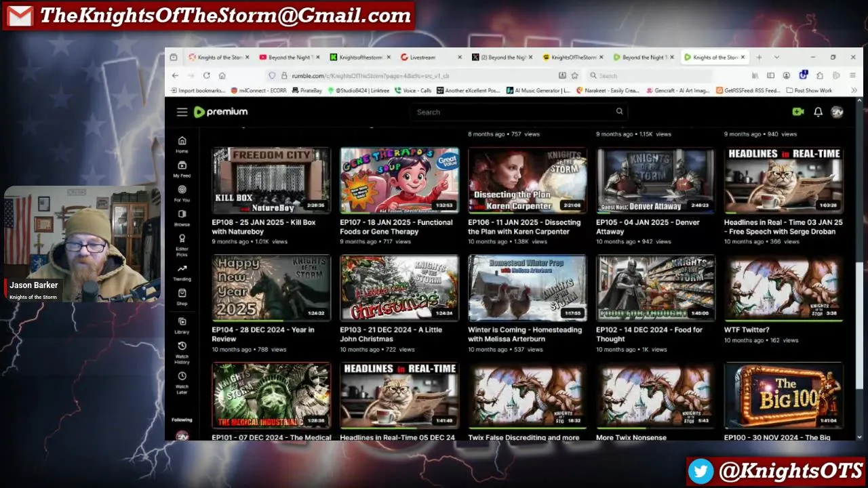The height and width of the screenshot is (488, 868).
Task: Open the Happy New Year 2025 thumbnail
Action: coord(271,288)
